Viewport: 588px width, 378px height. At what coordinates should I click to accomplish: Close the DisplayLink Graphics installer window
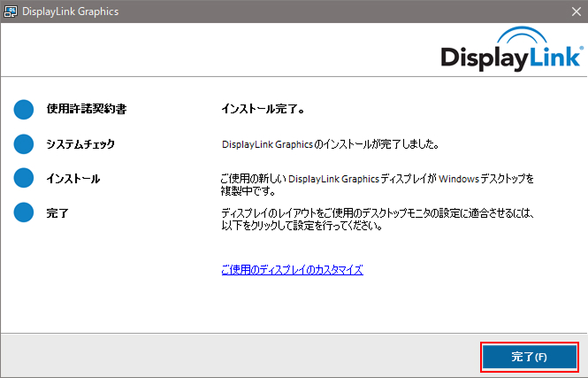pos(570,12)
